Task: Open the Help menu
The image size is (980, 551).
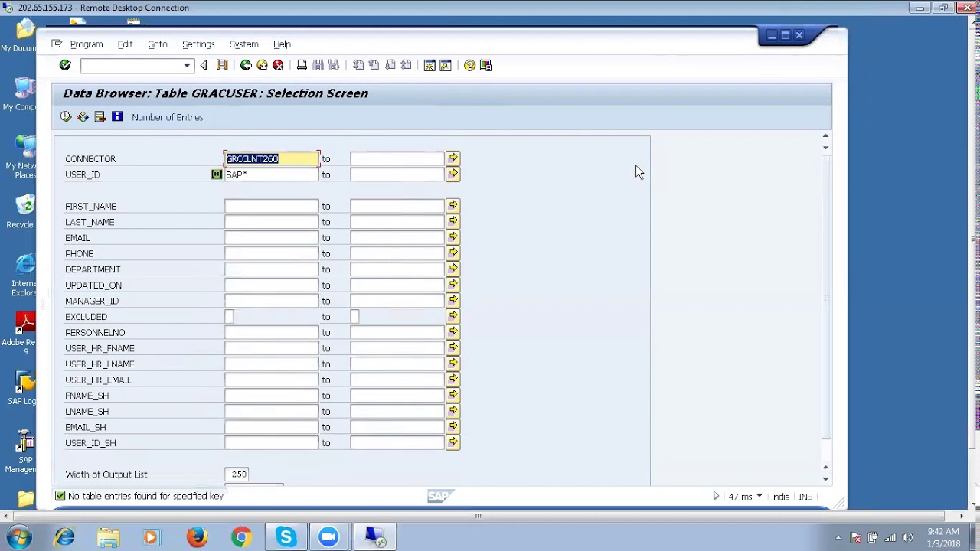Action: pyautogui.click(x=282, y=44)
